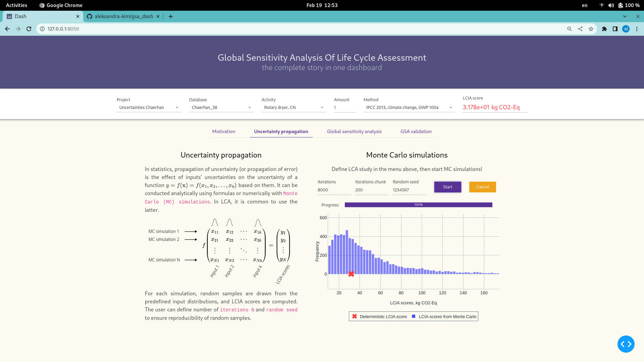Bookmark page with the star icon

tap(591, 29)
